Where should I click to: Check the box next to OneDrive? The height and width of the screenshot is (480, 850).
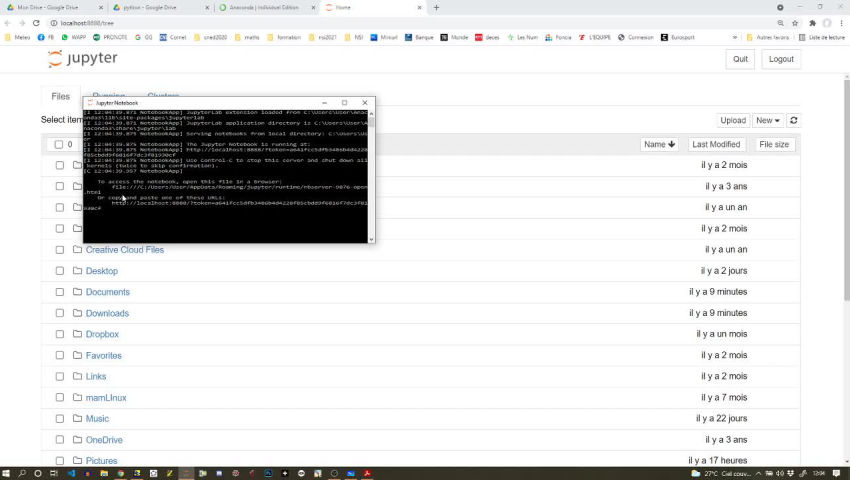pyautogui.click(x=59, y=440)
